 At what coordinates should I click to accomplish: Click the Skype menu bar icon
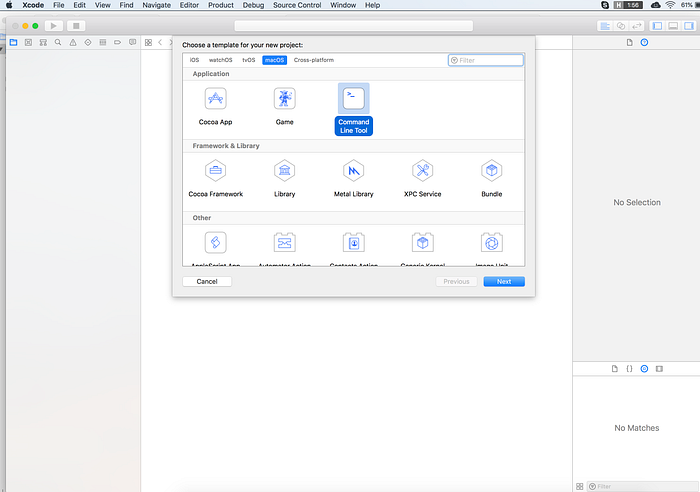pos(605,5)
